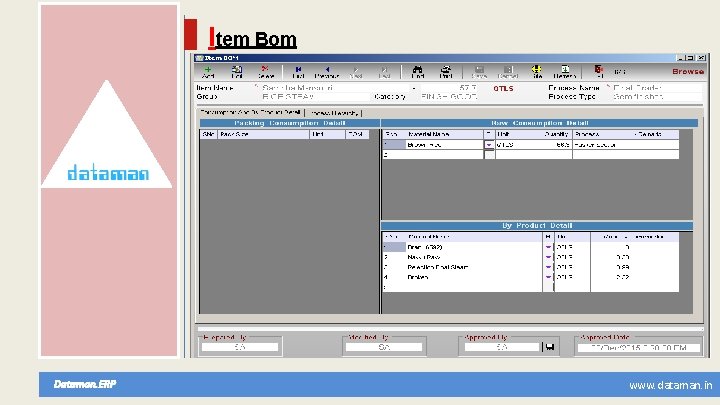The width and height of the screenshot is (720, 405).
Task: Click the Process Name input field
Action: pyautogui.click(x=657, y=87)
